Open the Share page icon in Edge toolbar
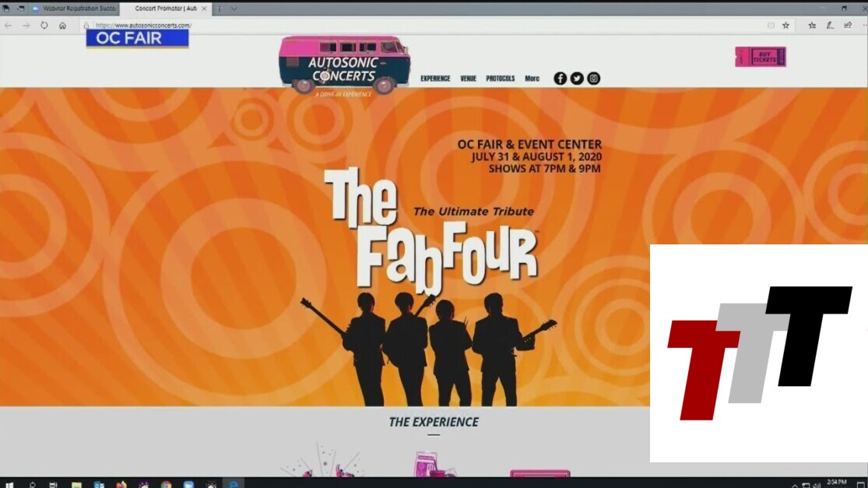868x488 pixels. [848, 25]
